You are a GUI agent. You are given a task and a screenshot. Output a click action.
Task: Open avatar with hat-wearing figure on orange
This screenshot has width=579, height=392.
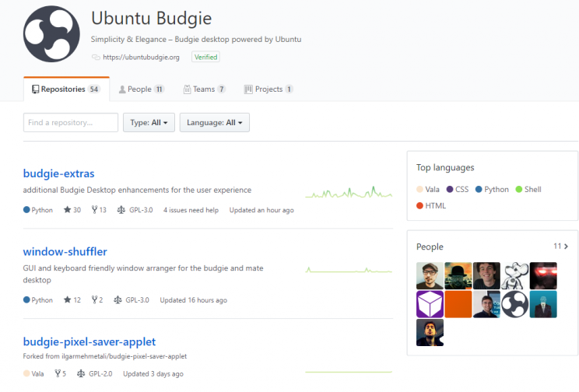pos(458,276)
